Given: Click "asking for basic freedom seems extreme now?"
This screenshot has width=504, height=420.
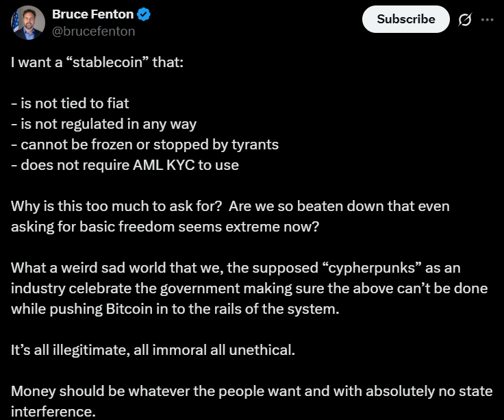Looking at the screenshot, I should coord(165,227).
